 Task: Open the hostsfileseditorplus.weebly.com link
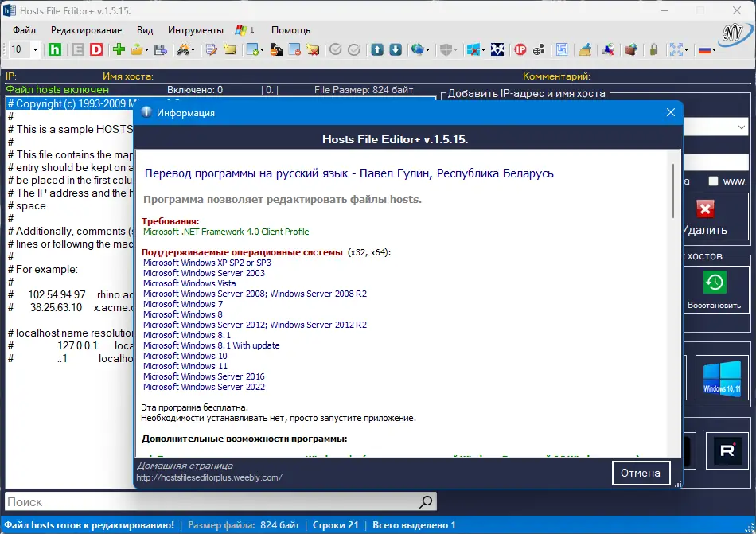[x=208, y=477]
